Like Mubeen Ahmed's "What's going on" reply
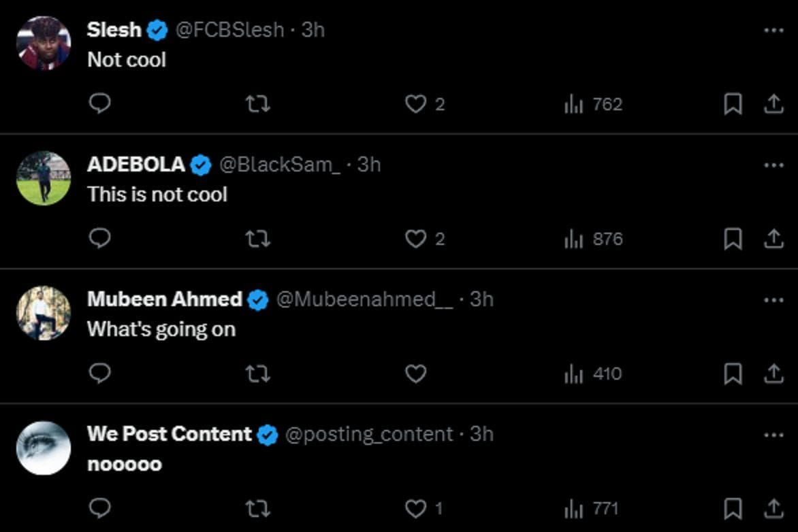 pos(416,373)
